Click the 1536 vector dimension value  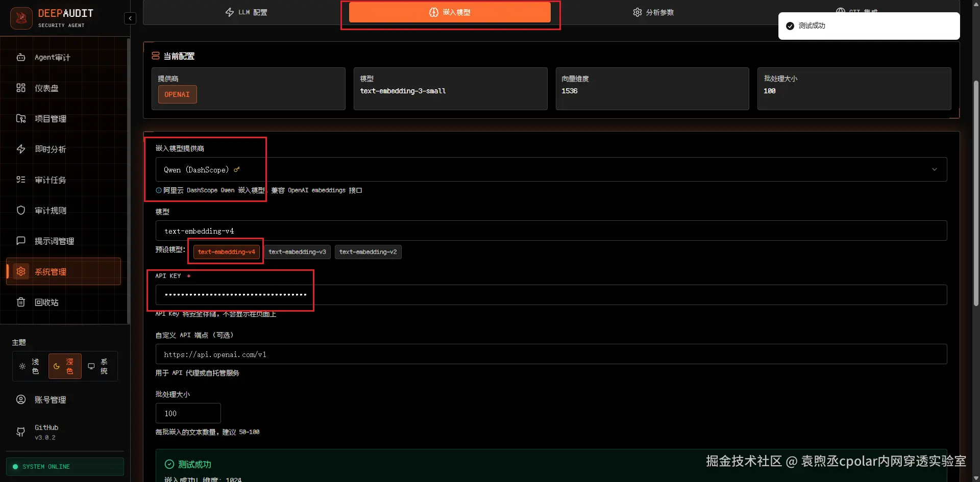tap(570, 91)
